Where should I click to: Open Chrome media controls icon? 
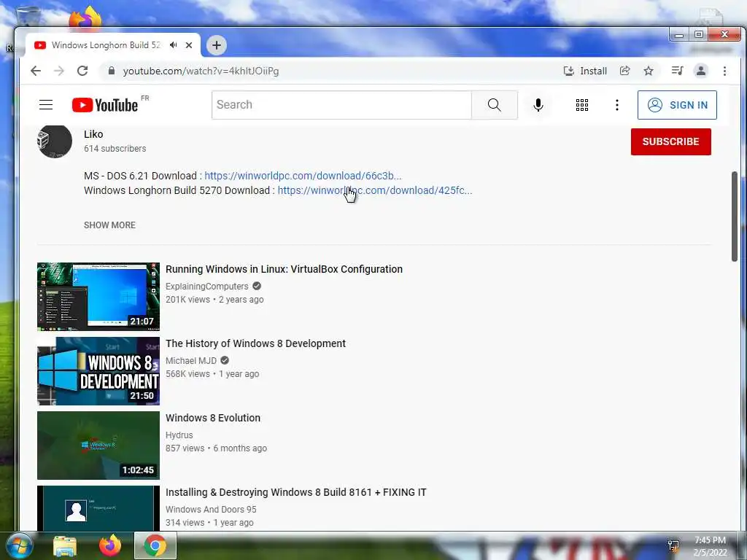click(x=677, y=71)
